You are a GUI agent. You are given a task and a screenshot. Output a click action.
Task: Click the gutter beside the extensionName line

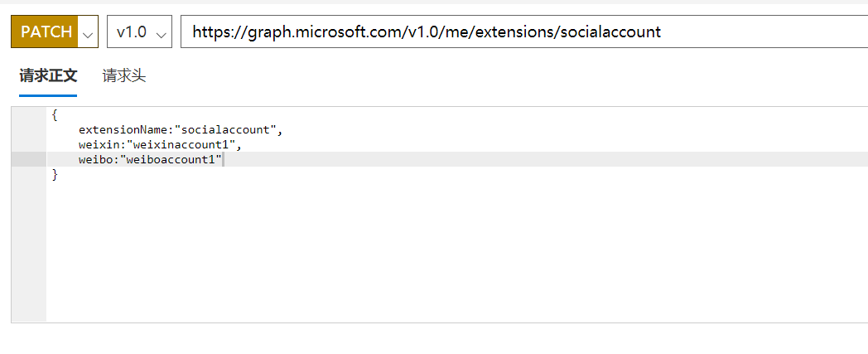pyautogui.click(x=29, y=130)
